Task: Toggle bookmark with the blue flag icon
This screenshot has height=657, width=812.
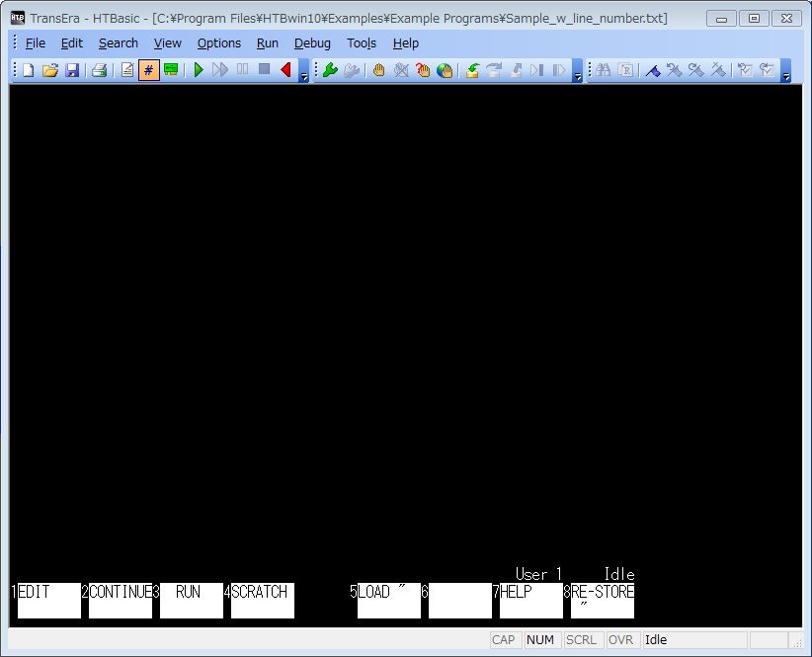Action: [x=653, y=70]
